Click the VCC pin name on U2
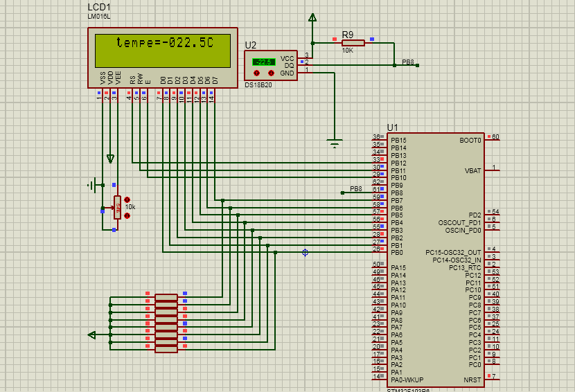 (x=287, y=59)
